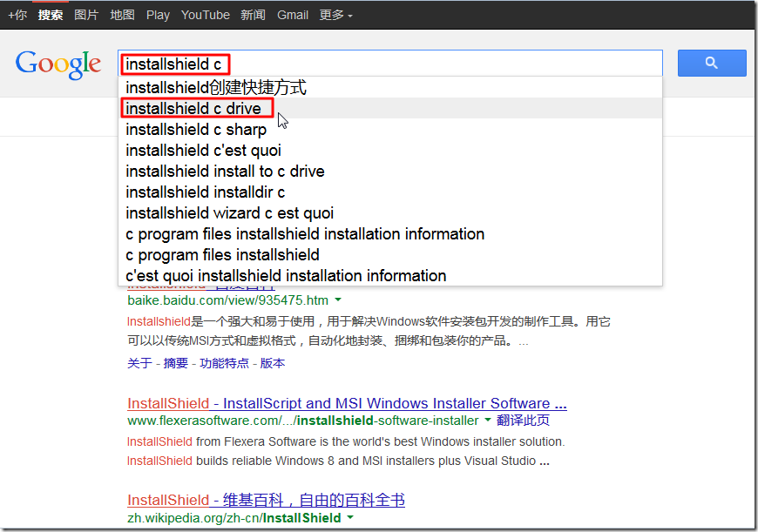The image size is (758, 532).
Task: Choose suggestion installshield installdir c
Action: click(390, 192)
